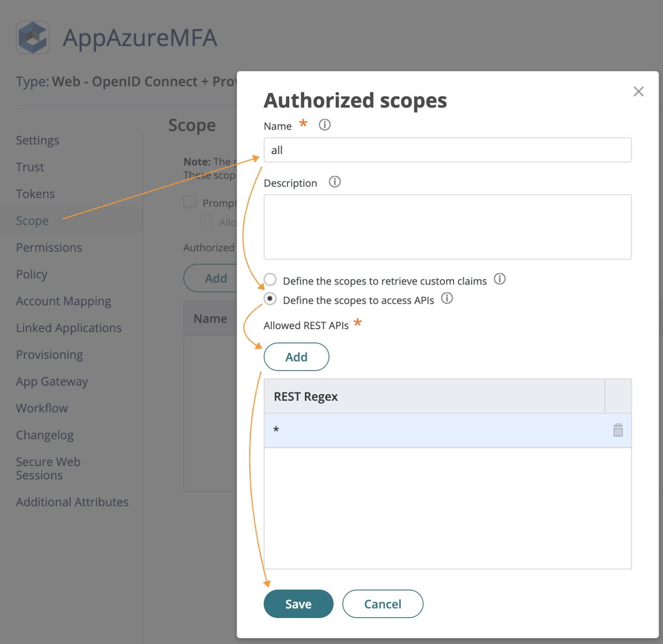663x644 pixels.
Task: Open info tooltip for custom claims option
Action: click(x=500, y=279)
